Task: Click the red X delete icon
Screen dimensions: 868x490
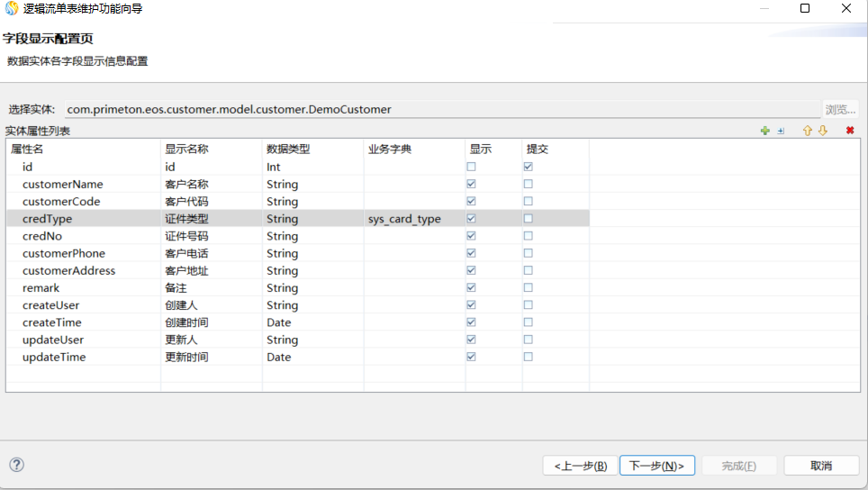Action: 849,132
